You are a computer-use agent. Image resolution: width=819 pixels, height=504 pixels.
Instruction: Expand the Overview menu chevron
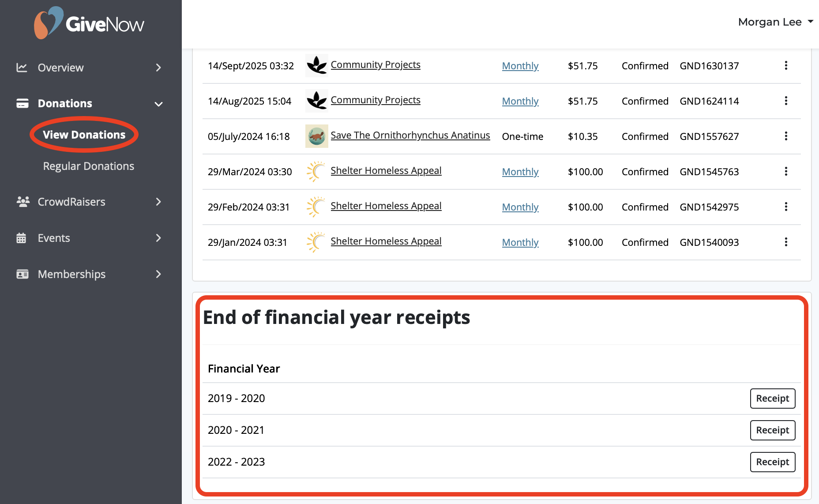158,68
